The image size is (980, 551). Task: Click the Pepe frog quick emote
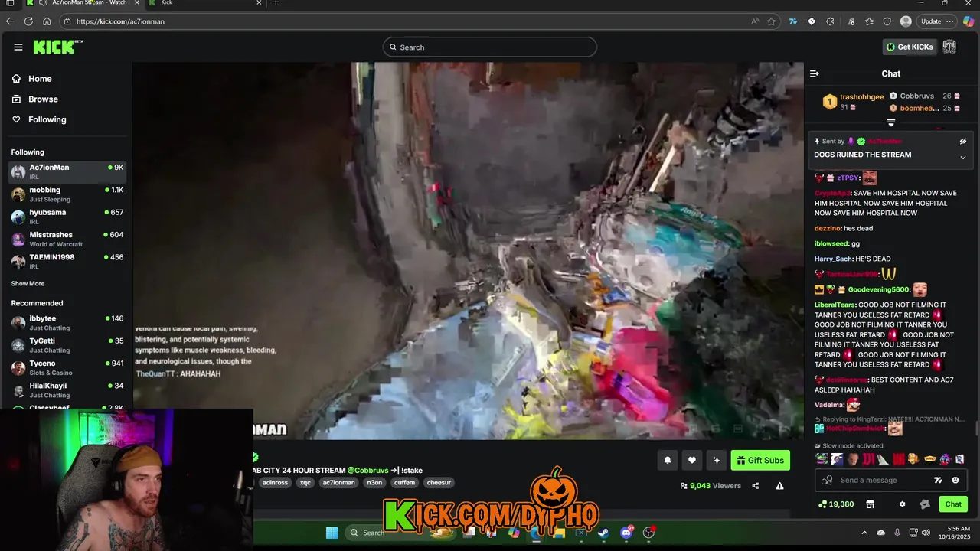click(x=822, y=459)
